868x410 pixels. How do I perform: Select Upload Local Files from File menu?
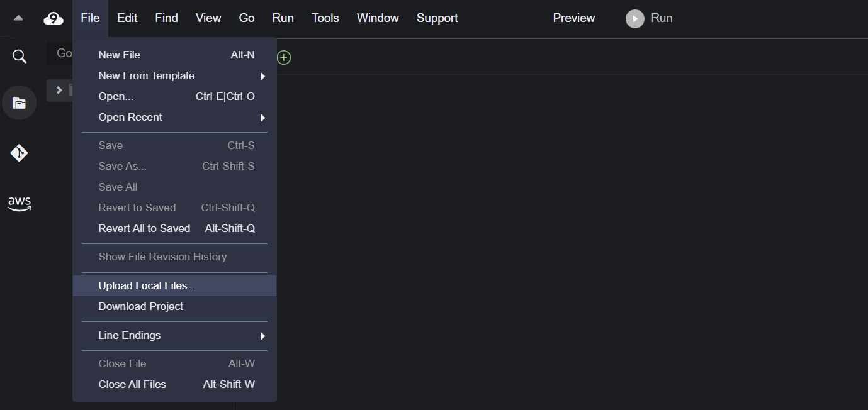(147, 286)
